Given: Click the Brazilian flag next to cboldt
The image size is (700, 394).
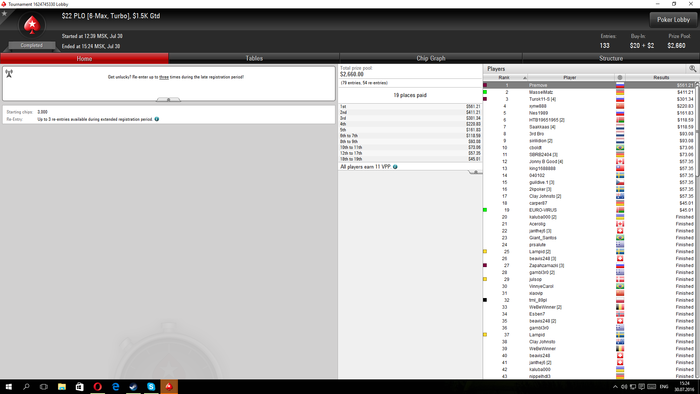Looking at the screenshot, I should 620,148.
